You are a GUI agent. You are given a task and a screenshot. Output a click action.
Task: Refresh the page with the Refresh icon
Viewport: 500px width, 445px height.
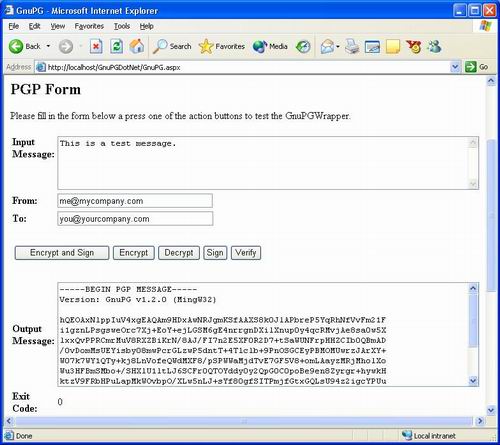point(116,46)
